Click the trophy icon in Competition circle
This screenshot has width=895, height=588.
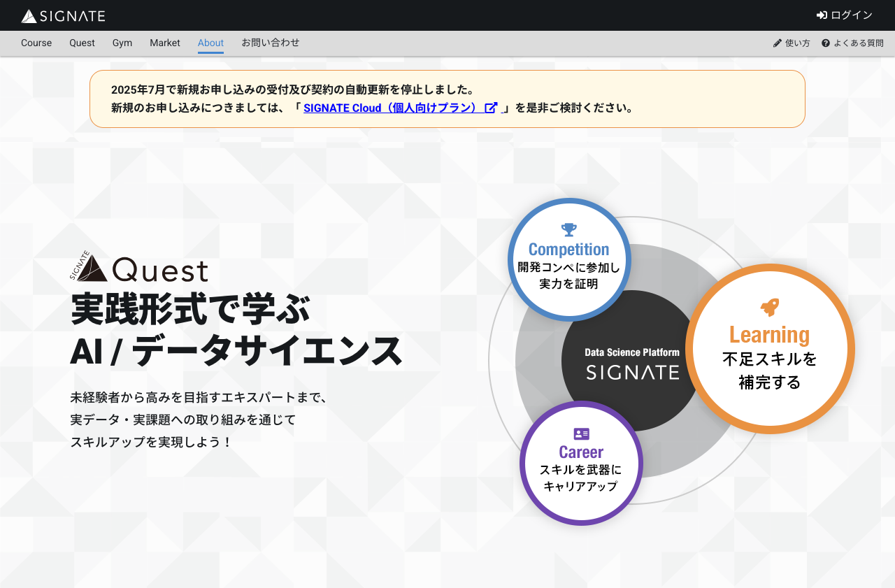pyautogui.click(x=569, y=229)
